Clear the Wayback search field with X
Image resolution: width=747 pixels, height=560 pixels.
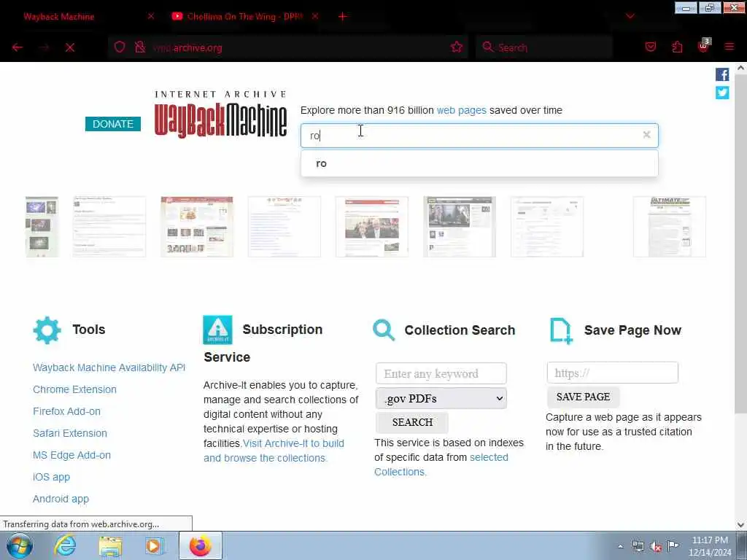pos(646,135)
